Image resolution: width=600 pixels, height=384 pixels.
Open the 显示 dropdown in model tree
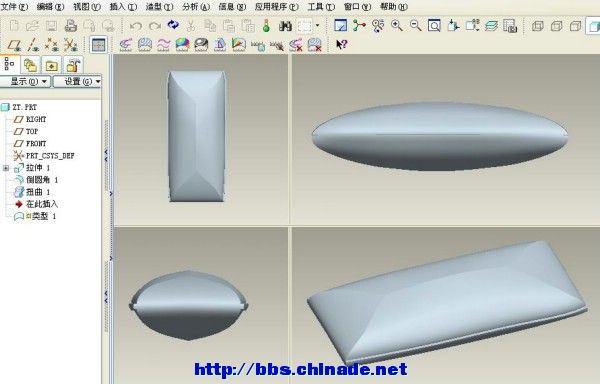tap(25, 81)
